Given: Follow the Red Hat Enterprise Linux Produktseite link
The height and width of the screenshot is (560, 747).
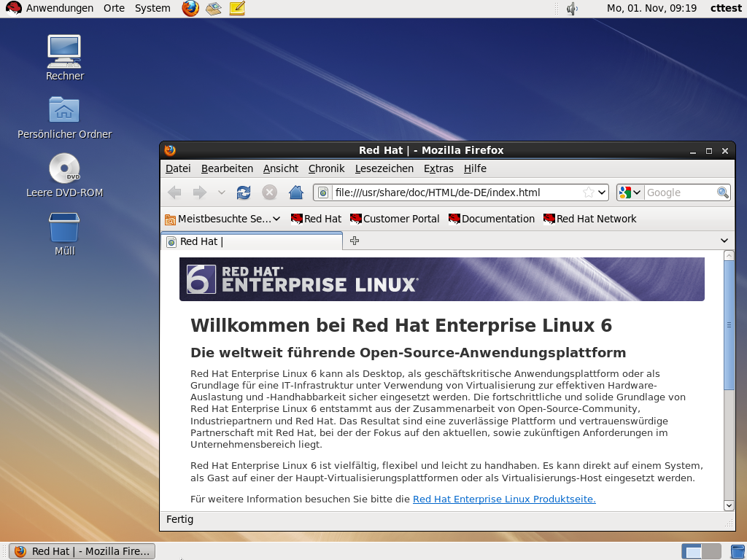Looking at the screenshot, I should point(504,499).
